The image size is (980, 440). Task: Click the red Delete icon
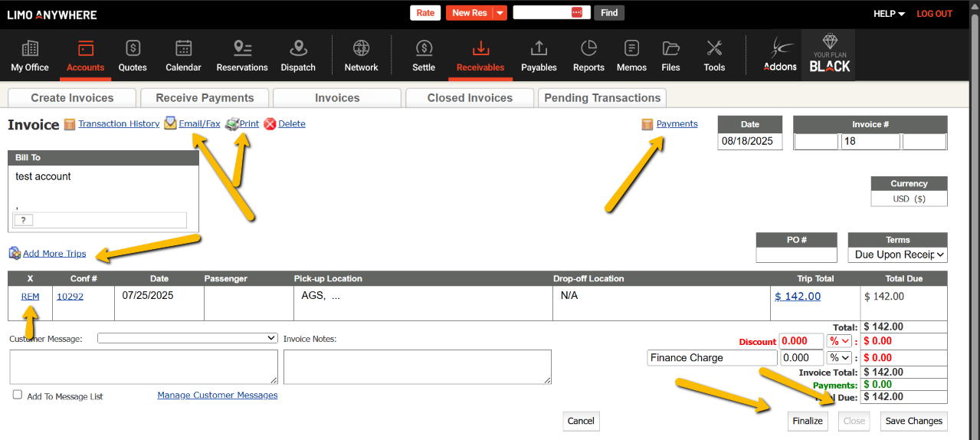click(x=270, y=124)
